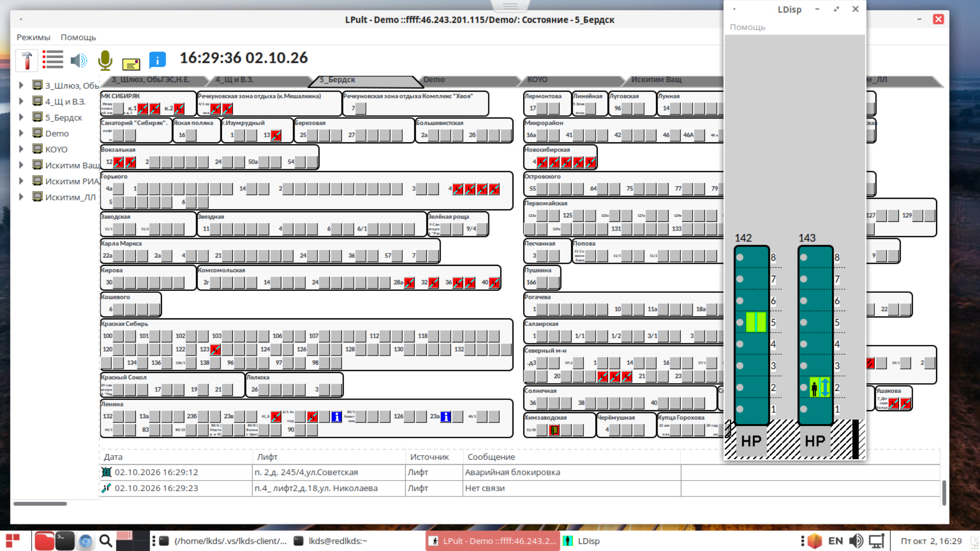
Task: Select lift 142 green cabin on floor 5
Action: click(x=756, y=322)
